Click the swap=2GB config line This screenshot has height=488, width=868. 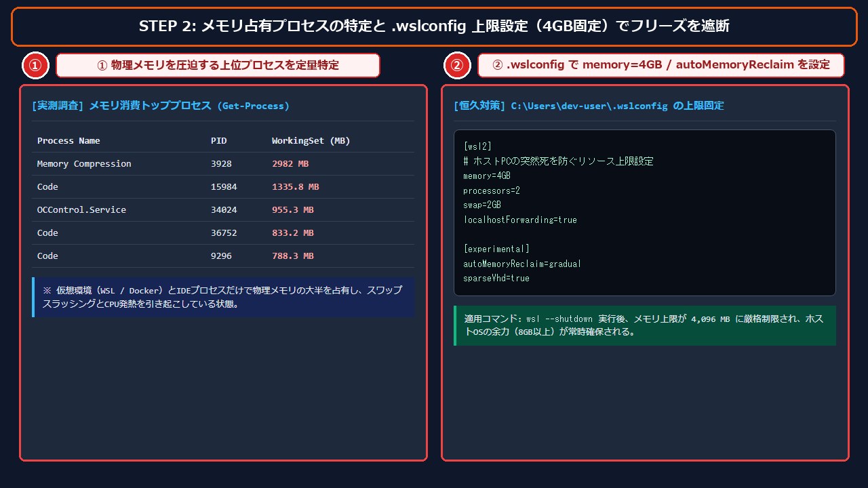pyautogui.click(x=482, y=205)
